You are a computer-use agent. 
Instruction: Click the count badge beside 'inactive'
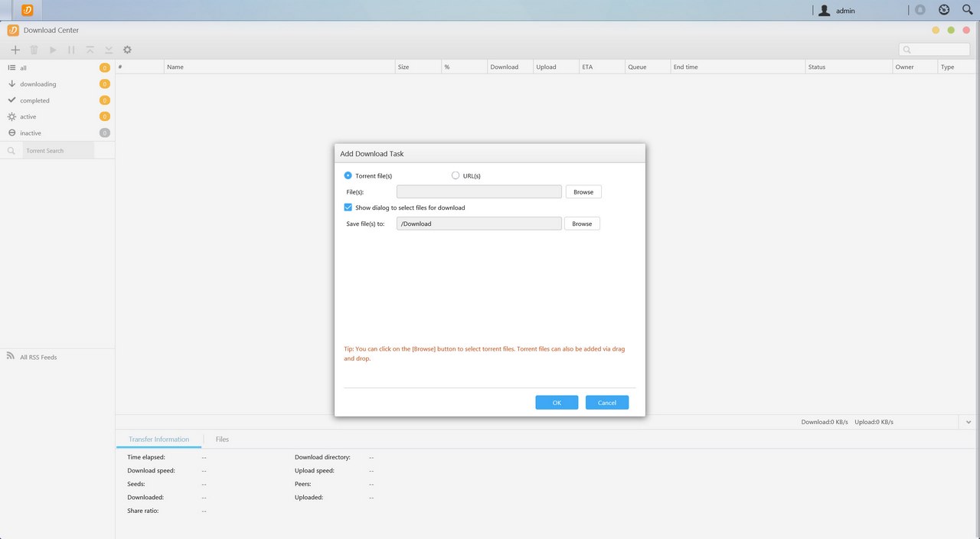pos(105,133)
